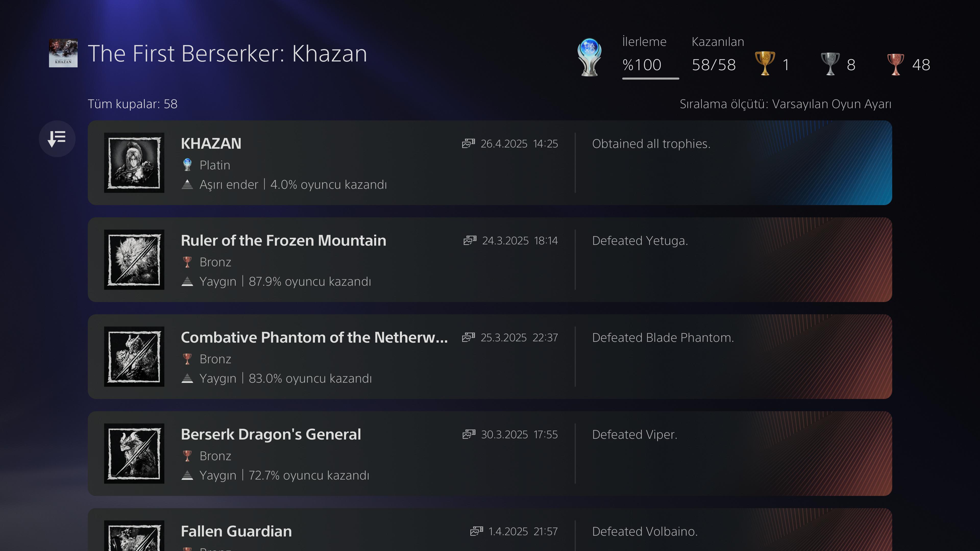Screen dimensions: 980x551
Task: Click the gold trophy count icon
Action: pyautogui.click(x=765, y=64)
